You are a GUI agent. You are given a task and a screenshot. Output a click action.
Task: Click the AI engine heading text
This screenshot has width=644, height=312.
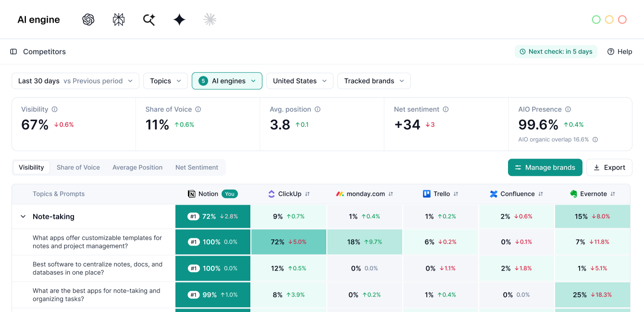[x=39, y=20]
